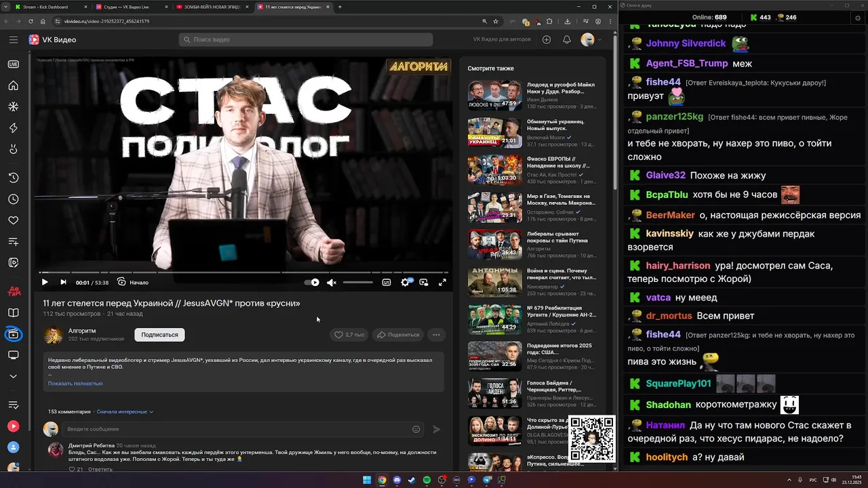Viewport: 868px width, 488px height.
Task: Open emoji picker in comment field
Action: click(416, 429)
